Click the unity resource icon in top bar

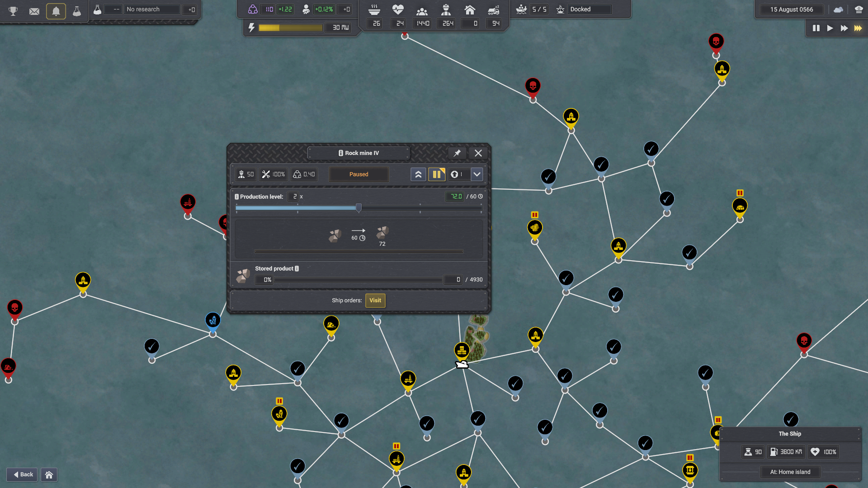pyautogui.click(x=253, y=9)
